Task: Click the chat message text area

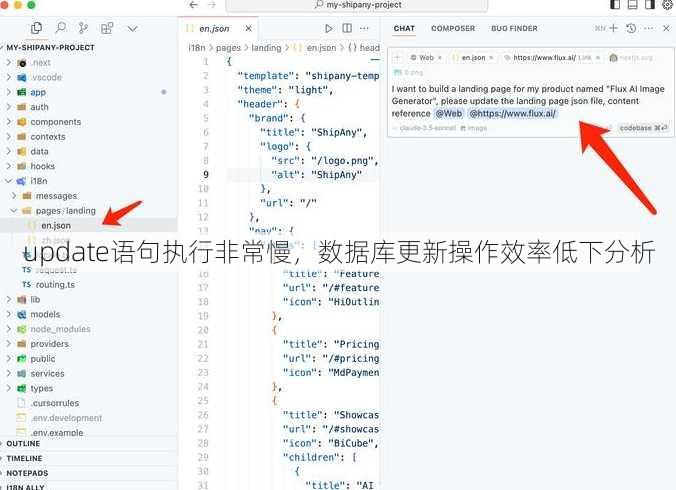Action: pos(528,101)
